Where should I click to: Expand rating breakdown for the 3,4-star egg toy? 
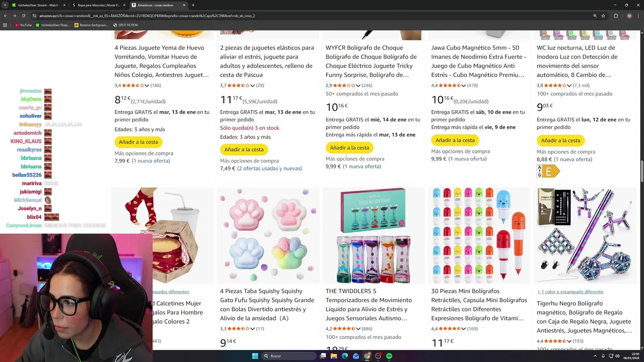click(x=147, y=85)
